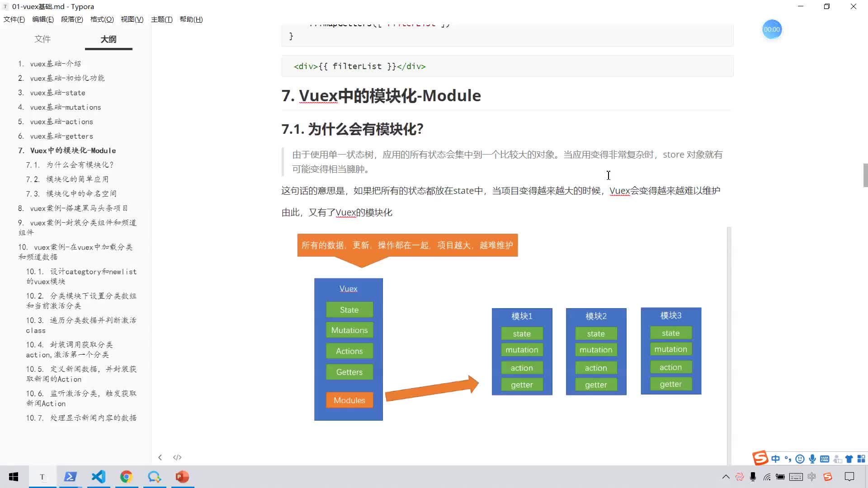Go to outline item 9 封装分类组件和频道组件
Screen dimensions: 868x488
tap(77, 227)
